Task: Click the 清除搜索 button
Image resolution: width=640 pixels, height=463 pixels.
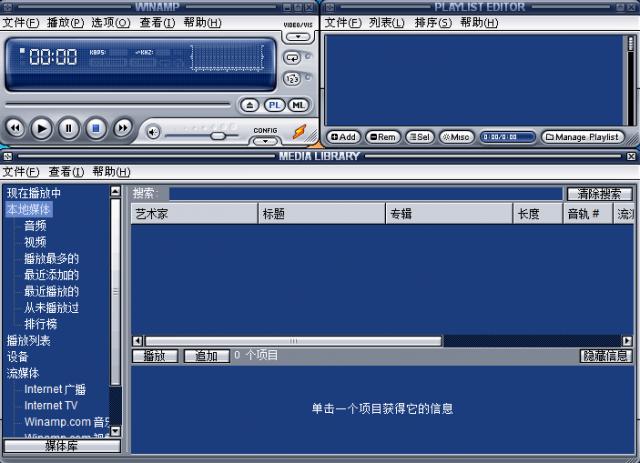Action: pos(599,194)
